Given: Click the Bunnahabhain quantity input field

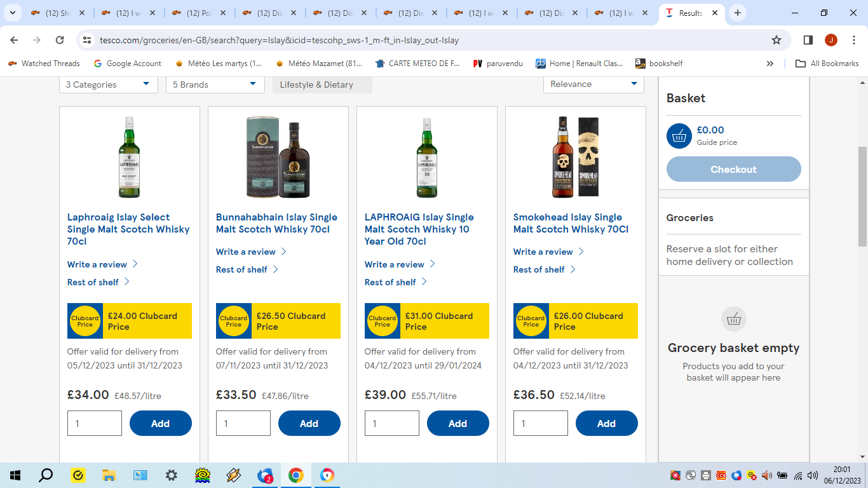Looking at the screenshot, I should [x=243, y=423].
